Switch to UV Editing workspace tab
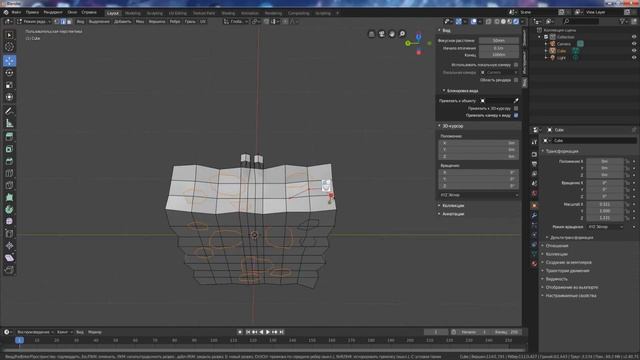The width and height of the screenshot is (640, 360). (x=178, y=13)
